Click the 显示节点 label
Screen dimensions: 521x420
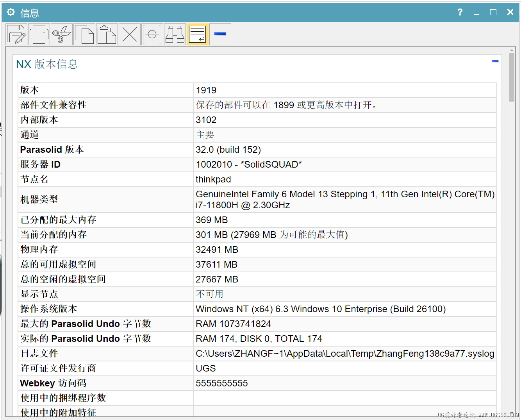tap(39, 294)
